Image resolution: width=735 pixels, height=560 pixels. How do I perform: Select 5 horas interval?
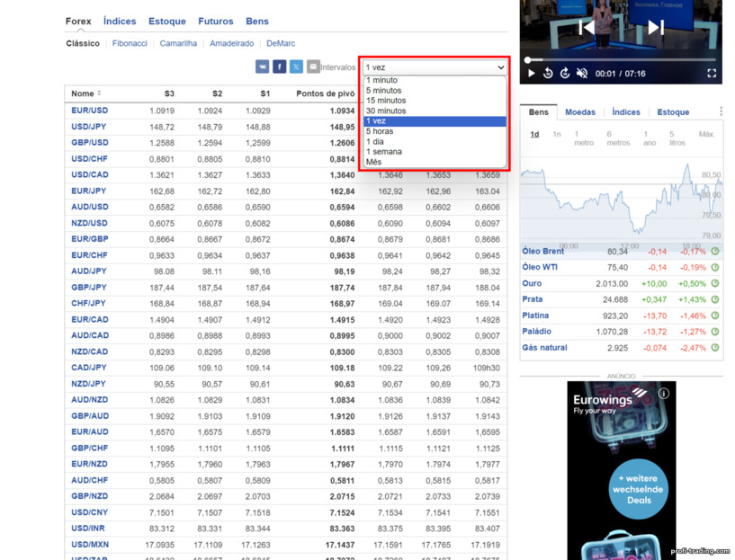tap(435, 131)
